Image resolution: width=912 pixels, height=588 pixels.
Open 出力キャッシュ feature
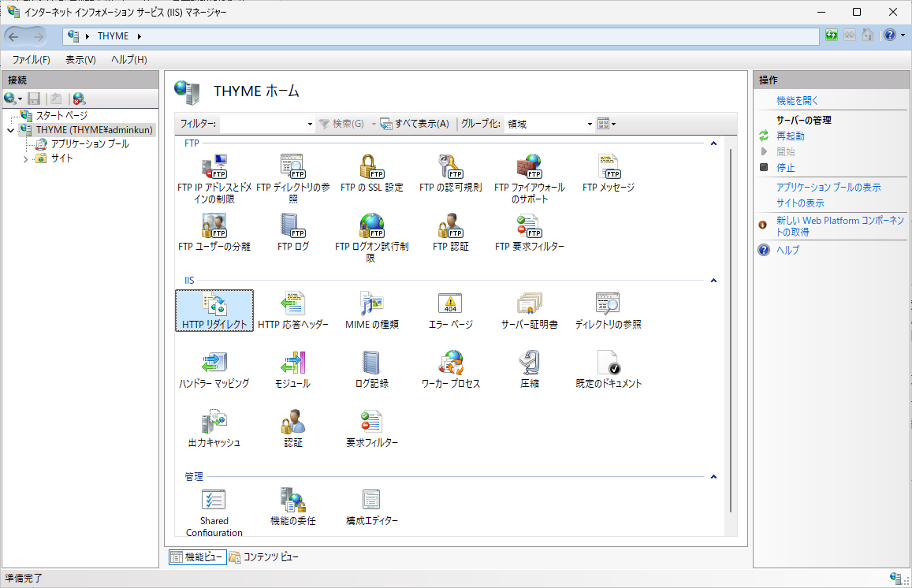(x=214, y=430)
